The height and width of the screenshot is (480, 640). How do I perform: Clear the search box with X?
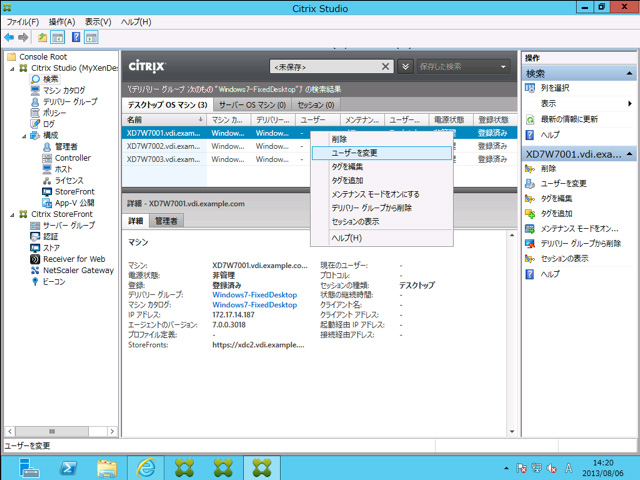(x=385, y=67)
